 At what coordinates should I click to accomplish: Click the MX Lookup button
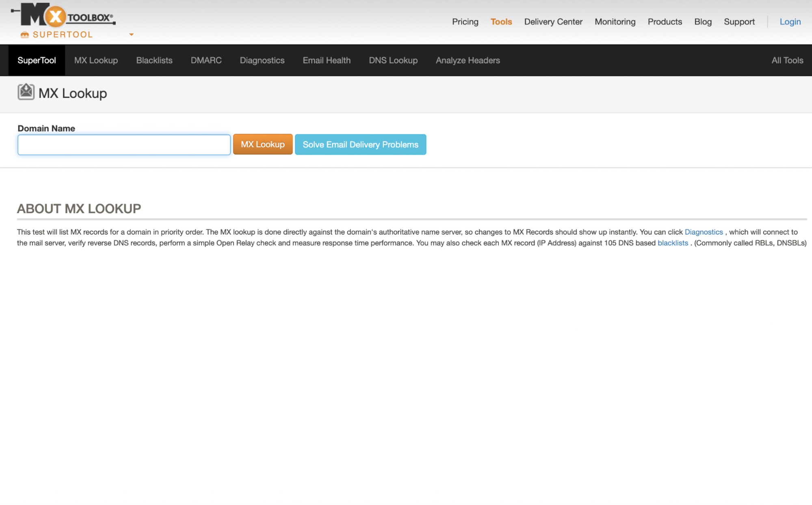262,144
